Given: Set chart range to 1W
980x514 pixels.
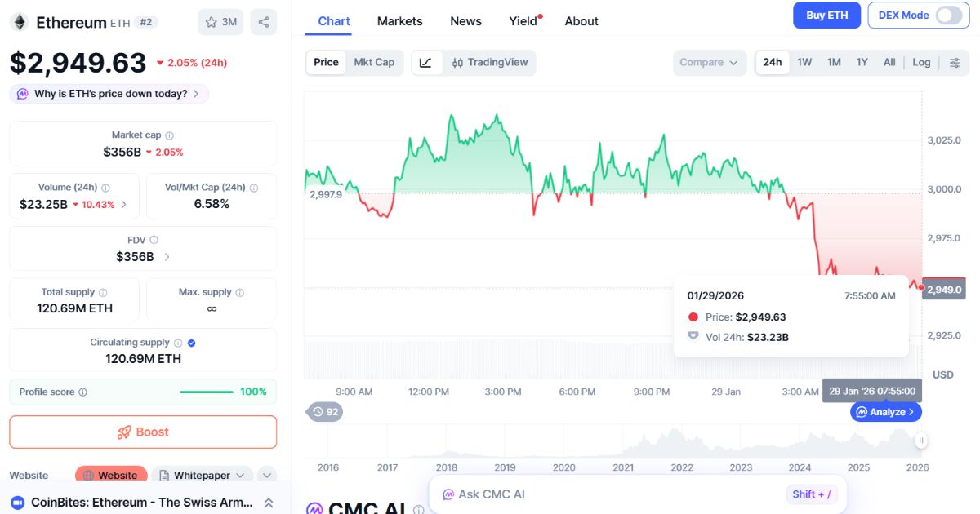Looking at the screenshot, I should point(804,63).
